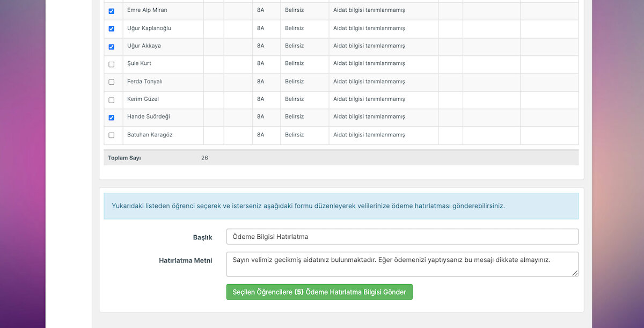Focus the Hatırlatma Metni text area
Viewport: 644px width, 328px height.
pyautogui.click(x=402, y=264)
